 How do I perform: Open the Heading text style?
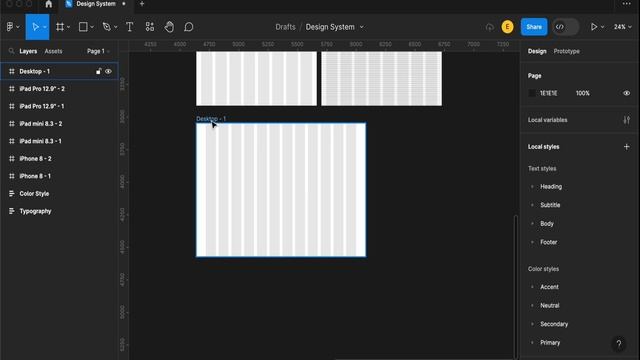tap(551, 187)
